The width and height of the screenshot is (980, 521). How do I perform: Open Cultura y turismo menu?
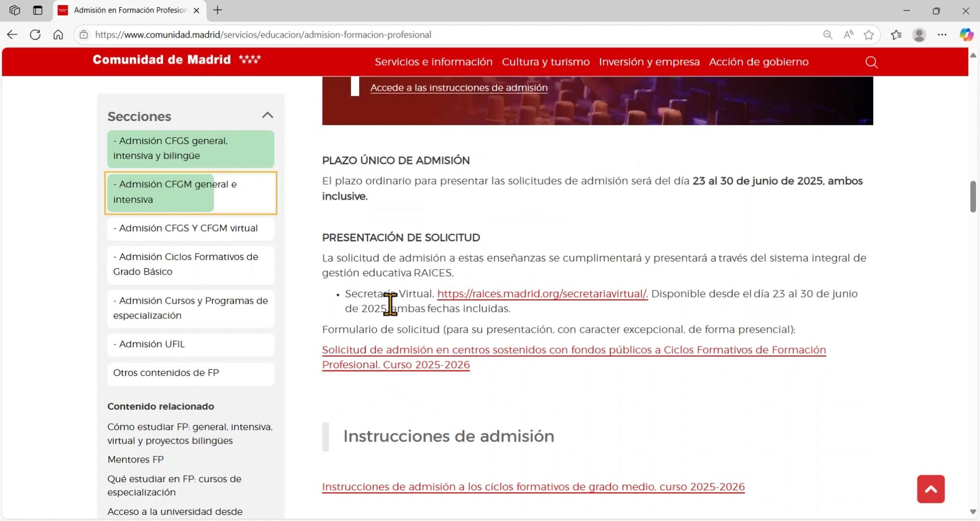[546, 62]
